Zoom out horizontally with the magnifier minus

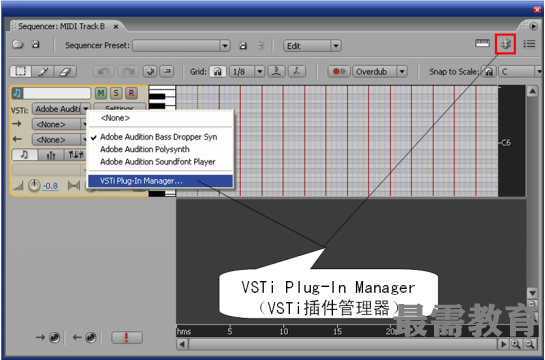[x=529, y=344]
